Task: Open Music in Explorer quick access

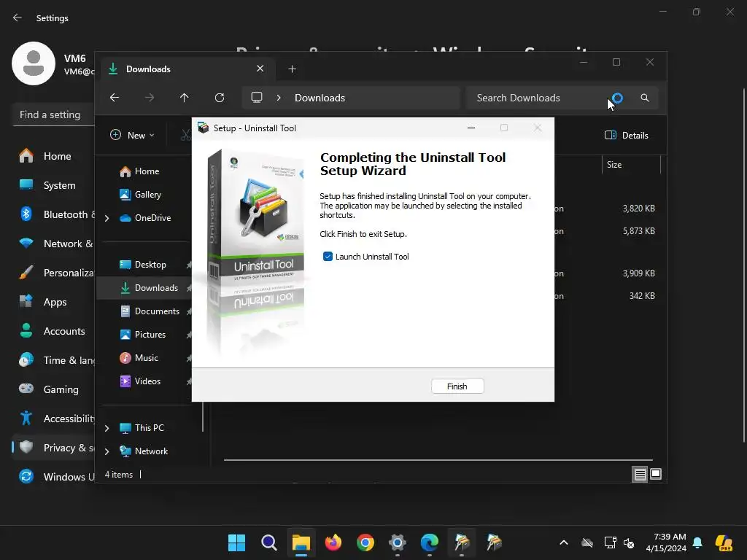Action: tap(146, 357)
